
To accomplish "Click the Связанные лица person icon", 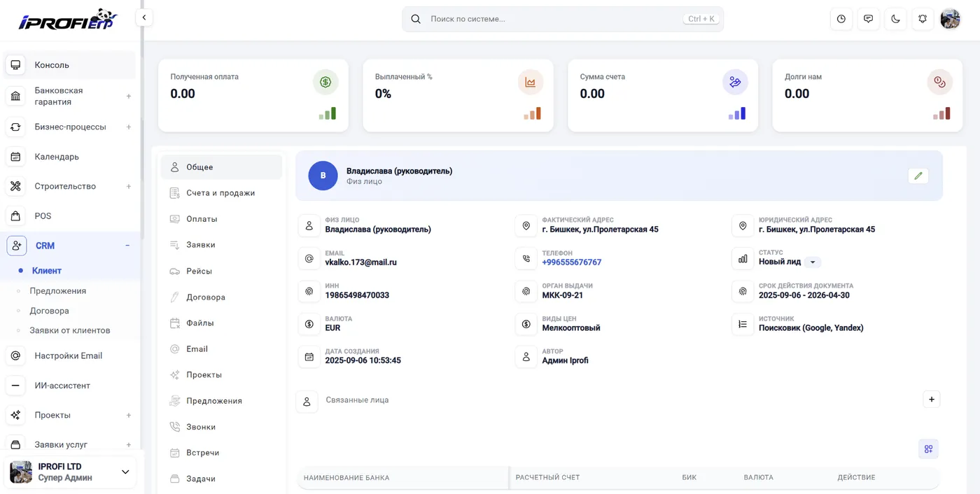I will coord(307,402).
